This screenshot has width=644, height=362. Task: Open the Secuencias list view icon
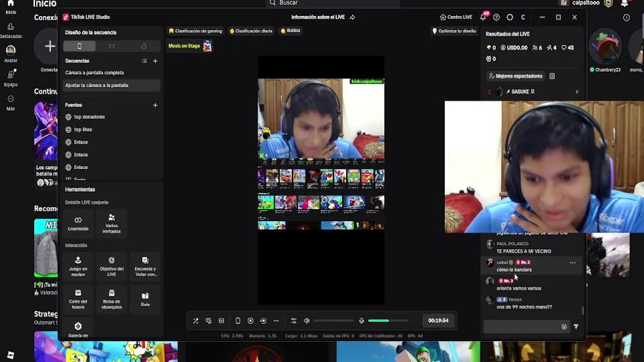pyautogui.click(x=144, y=61)
